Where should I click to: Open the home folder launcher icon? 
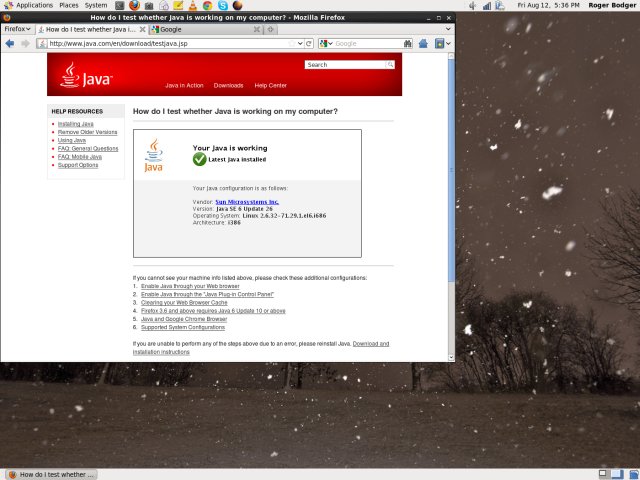pyautogui.click(x=164, y=6)
